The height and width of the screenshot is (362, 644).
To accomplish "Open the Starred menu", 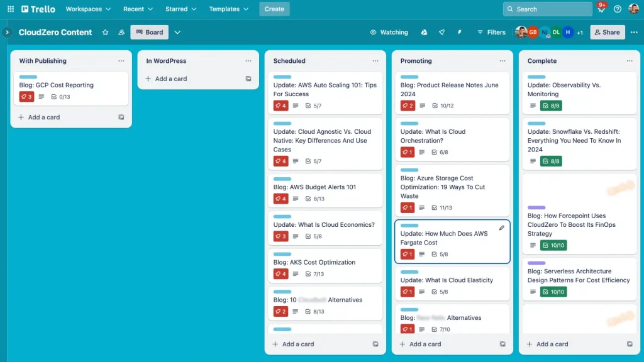I will 180,9.
